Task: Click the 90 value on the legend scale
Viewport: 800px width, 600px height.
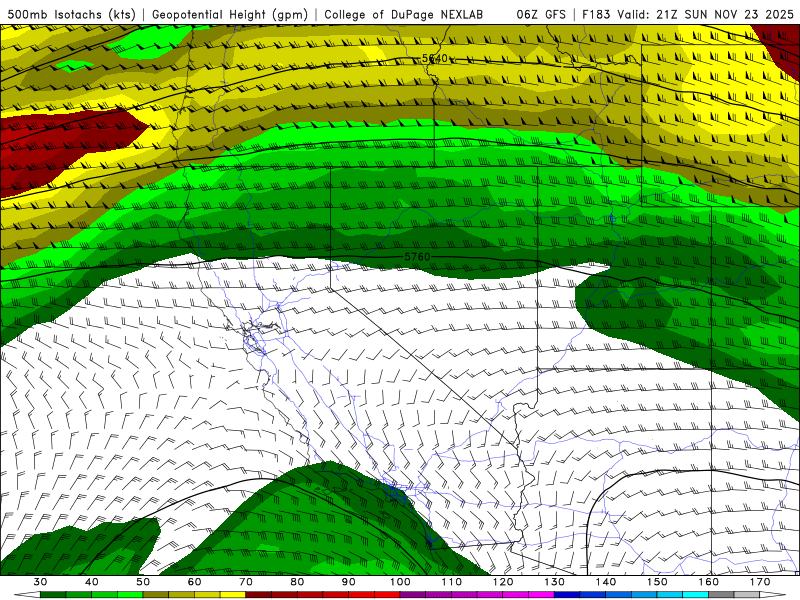Action: coord(349,582)
